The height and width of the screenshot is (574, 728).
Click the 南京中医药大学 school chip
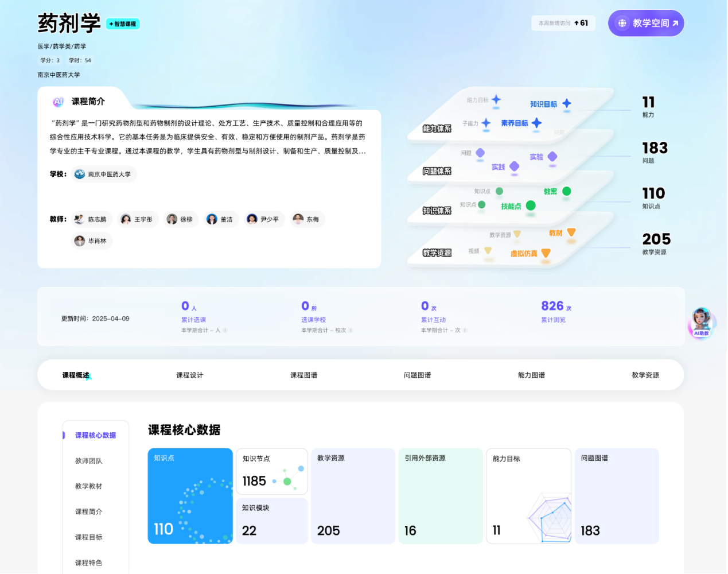point(104,174)
